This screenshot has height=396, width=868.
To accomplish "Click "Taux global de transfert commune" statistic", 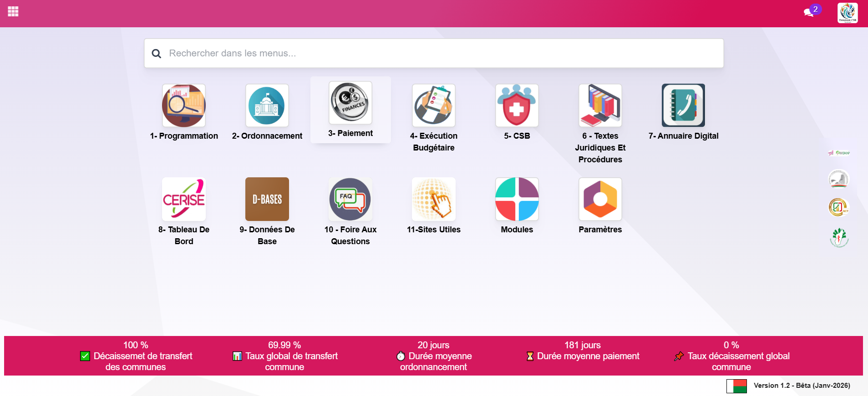I will [x=284, y=356].
